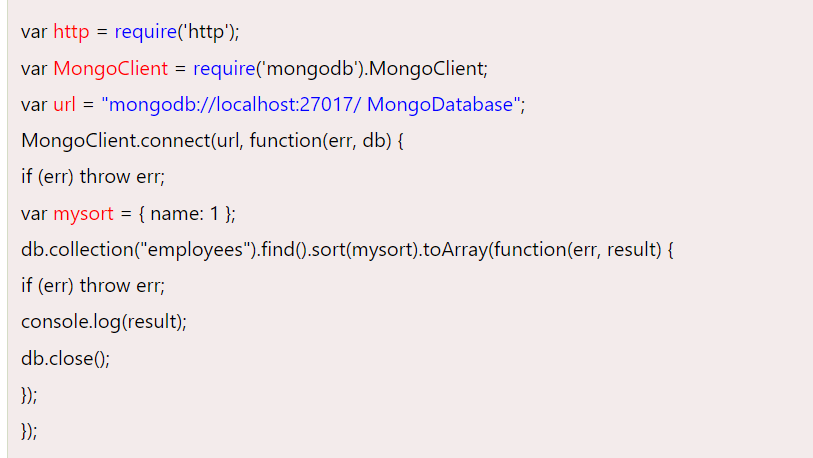This screenshot has width=813, height=458.
Task: Click the MongoClient.connect line
Action: click(x=212, y=140)
